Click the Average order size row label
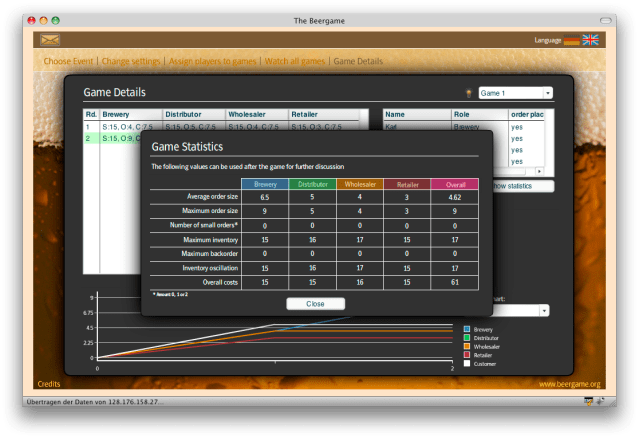639x438 pixels. pos(212,196)
